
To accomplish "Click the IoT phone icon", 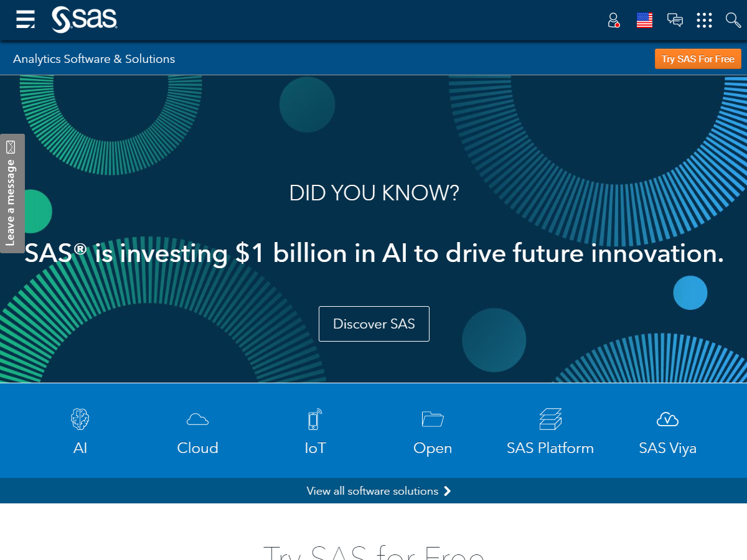I will (315, 419).
